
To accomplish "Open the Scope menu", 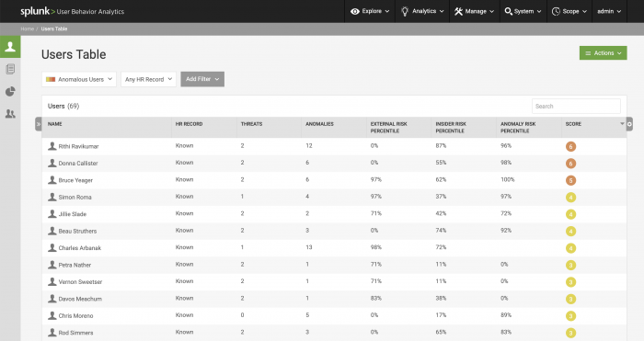I will pyautogui.click(x=569, y=12).
